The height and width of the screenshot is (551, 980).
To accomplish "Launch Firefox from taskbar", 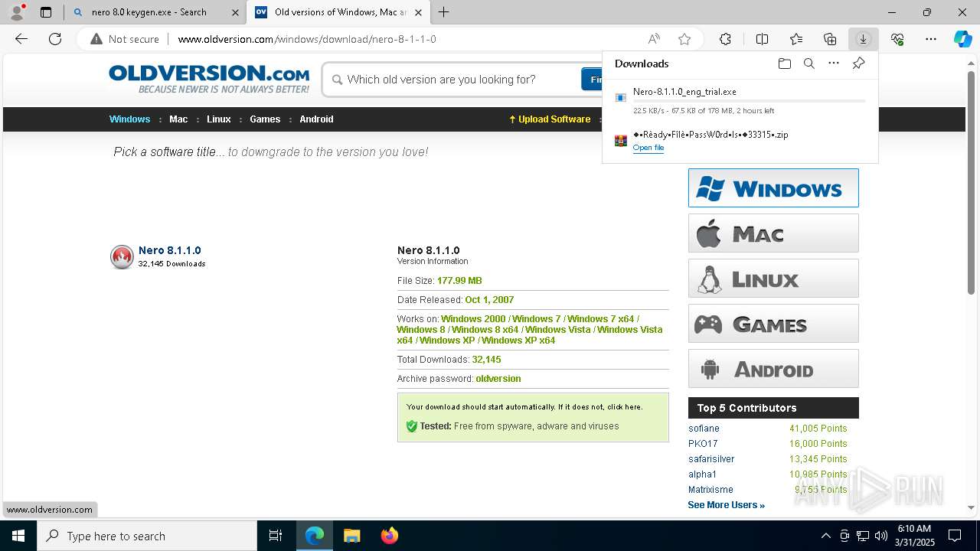I will click(x=389, y=536).
